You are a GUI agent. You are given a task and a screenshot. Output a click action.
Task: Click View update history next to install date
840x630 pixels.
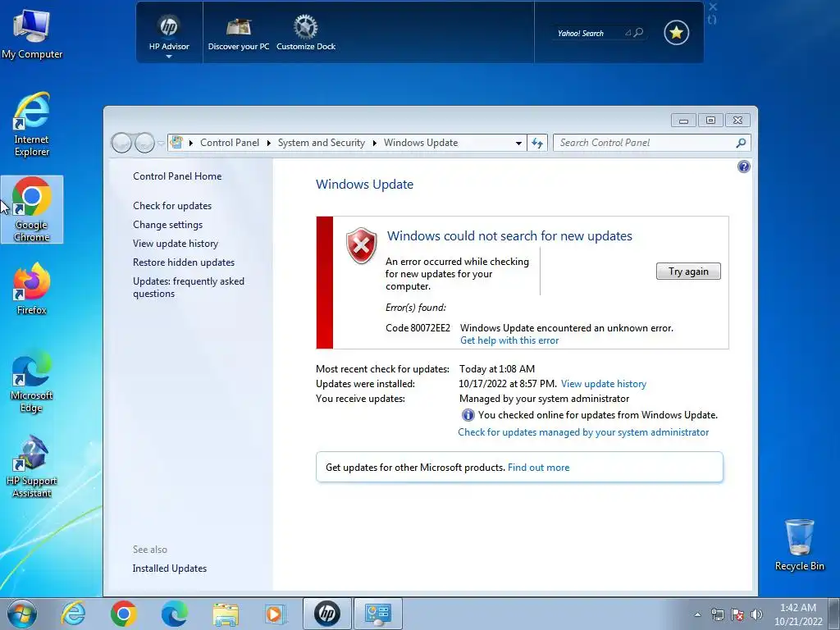(604, 384)
